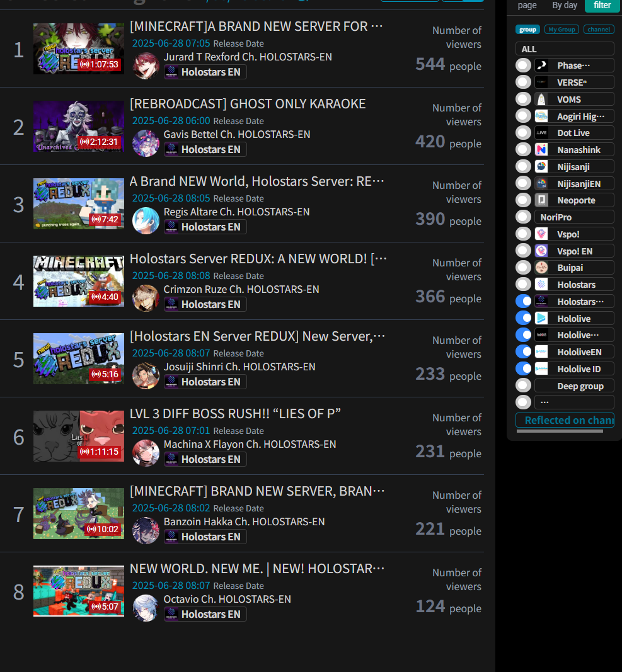Open Banzoin Hakka channel avatar
Screen dimensions: 622x672
146,530
